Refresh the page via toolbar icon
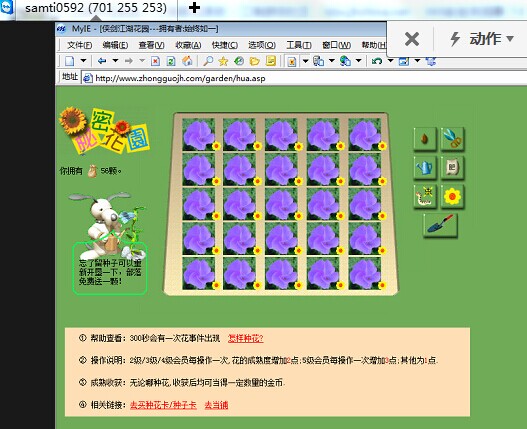 [x=171, y=61]
